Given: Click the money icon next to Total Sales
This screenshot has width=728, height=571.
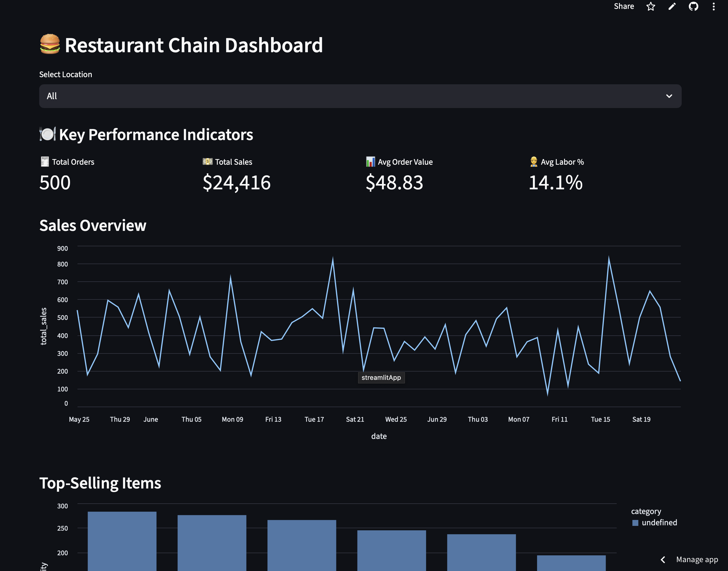Looking at the screenshot, I should point(207,162).
